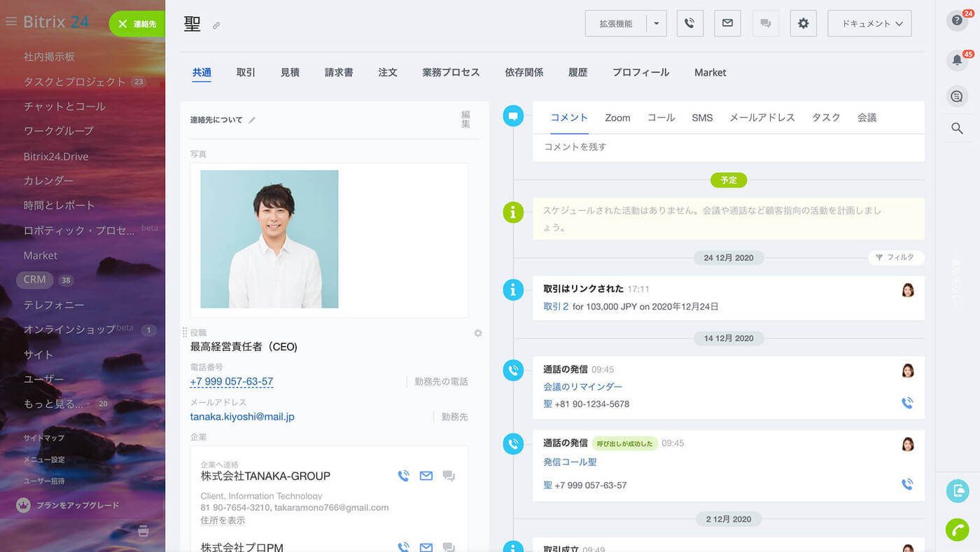The height and width of the screenshot is (552, 980).
Task: Switch to the 請求書 tab
Action: click(x=339, y=72)
